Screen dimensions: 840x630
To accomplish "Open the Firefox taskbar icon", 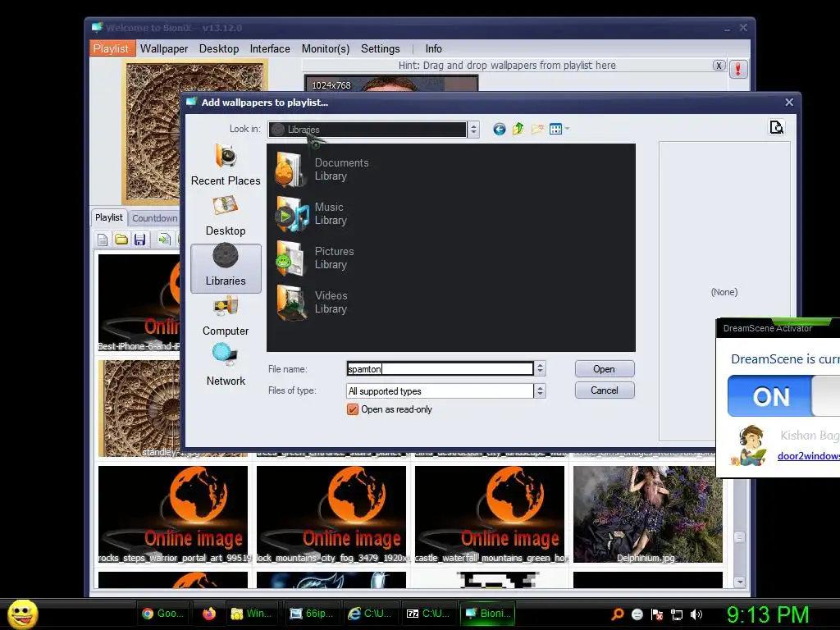I will pyautogui.click(x=209, y=614).
